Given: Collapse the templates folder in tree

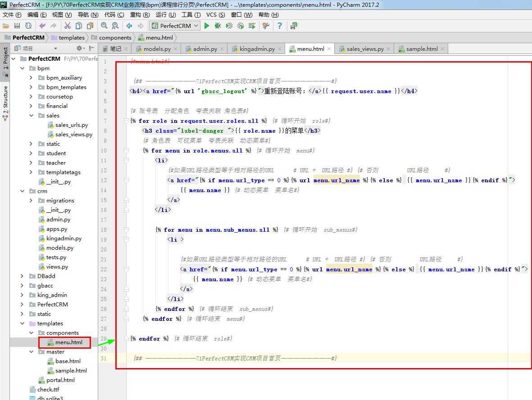Looking at the screenshot, I should pos(22,324).
